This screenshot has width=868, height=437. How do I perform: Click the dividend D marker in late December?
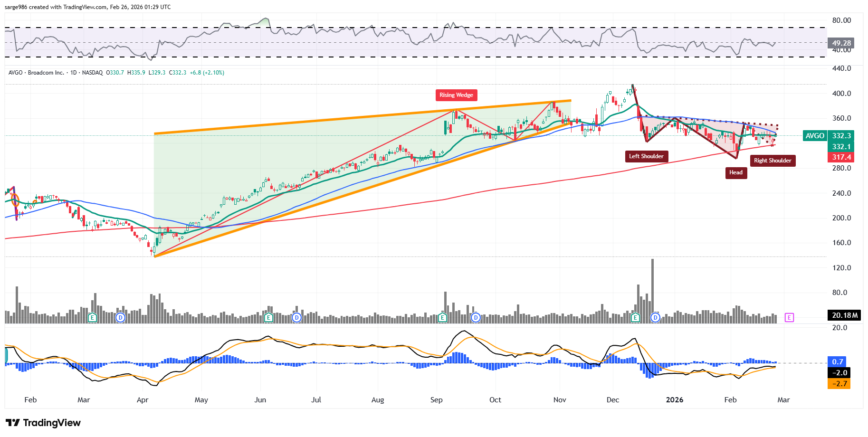[x=656, y=317]
